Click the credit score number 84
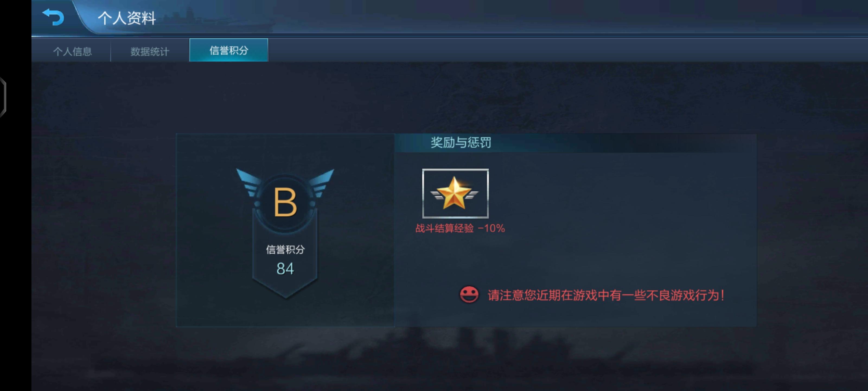868x391 pixels. point(285,269)
